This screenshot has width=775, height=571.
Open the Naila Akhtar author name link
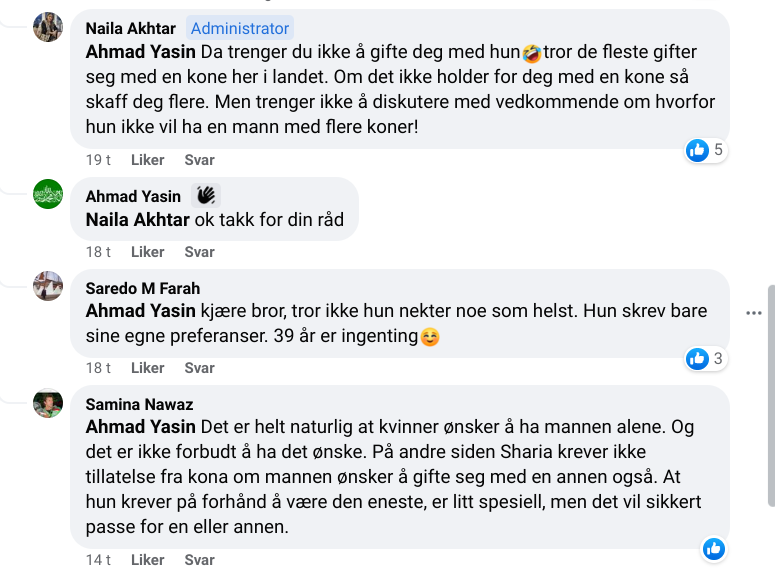133,29
